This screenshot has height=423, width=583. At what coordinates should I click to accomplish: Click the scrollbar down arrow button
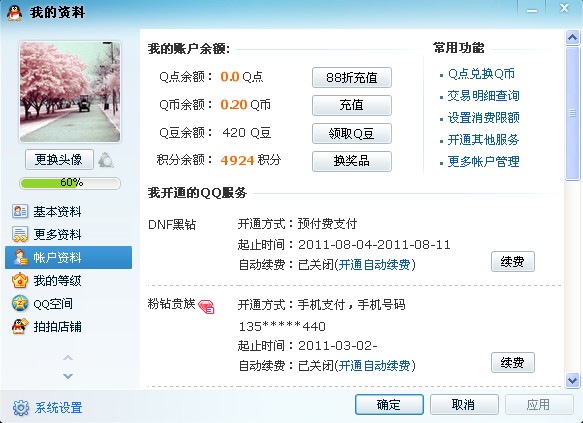572,381
